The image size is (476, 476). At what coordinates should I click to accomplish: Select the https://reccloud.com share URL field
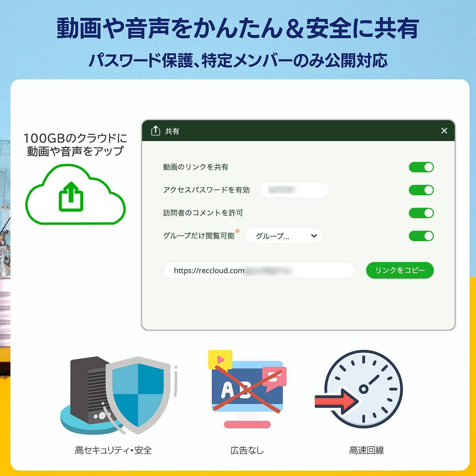click(x=259, y=270)
